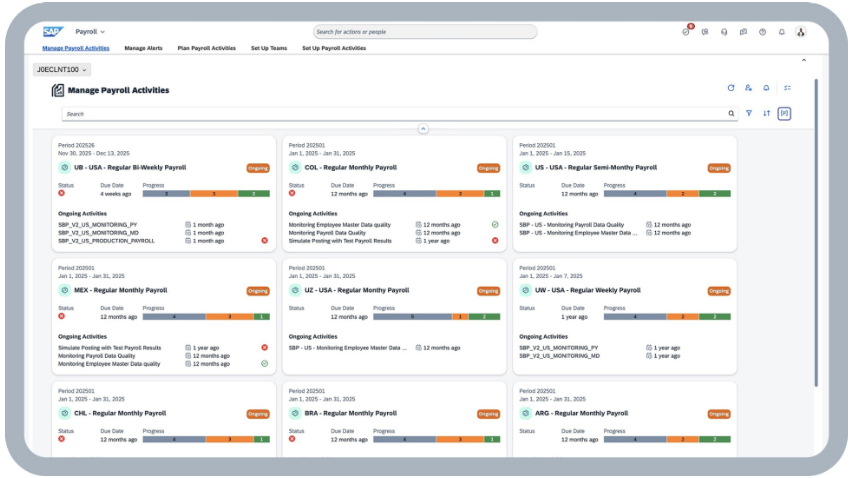Click in the top search for actions field

[x=425, y=32]
